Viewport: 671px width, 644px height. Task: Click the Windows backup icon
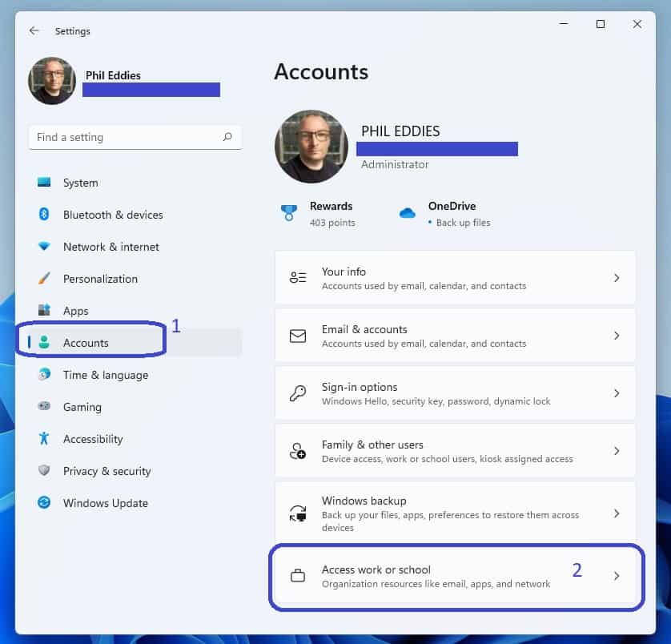(298, 513)
